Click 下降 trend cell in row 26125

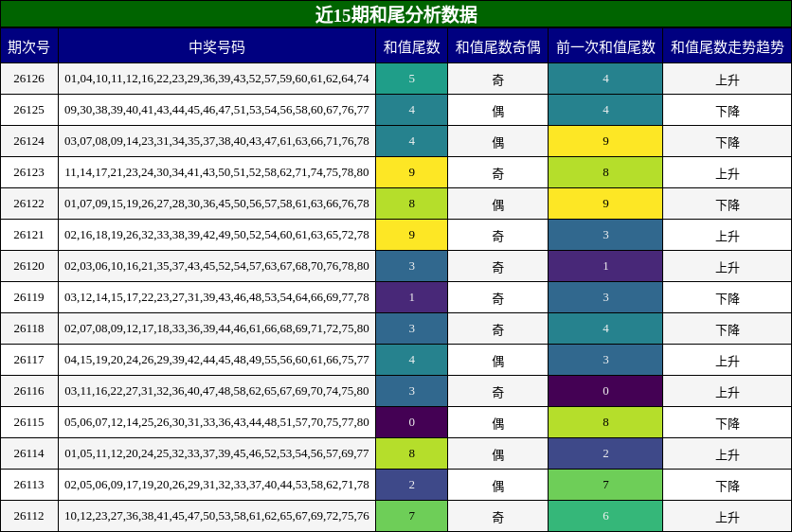(728, 110)
